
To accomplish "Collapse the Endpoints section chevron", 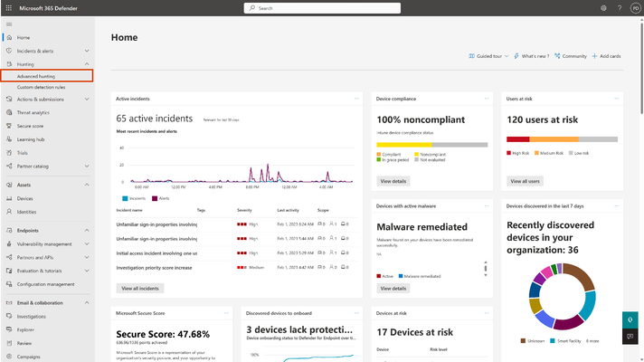I will tap(87, 231).
